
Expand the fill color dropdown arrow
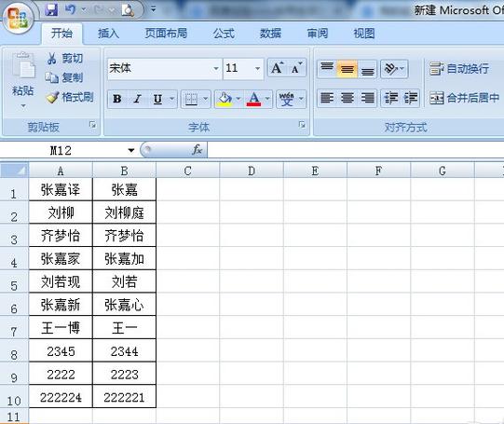[238, 99]
